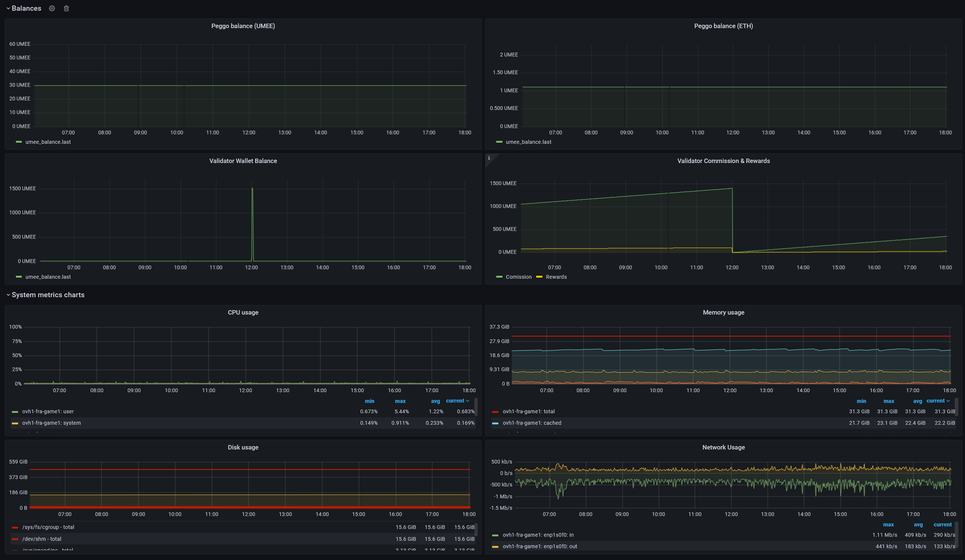Click max column header in Network legend
965x560 pixels.
pyautogui.click(x=888, y=525)
